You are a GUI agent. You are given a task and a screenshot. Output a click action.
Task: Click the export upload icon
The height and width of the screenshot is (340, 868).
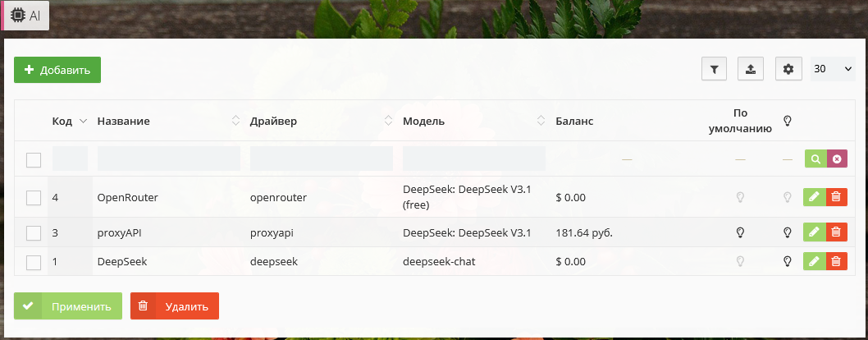point(751,69)
